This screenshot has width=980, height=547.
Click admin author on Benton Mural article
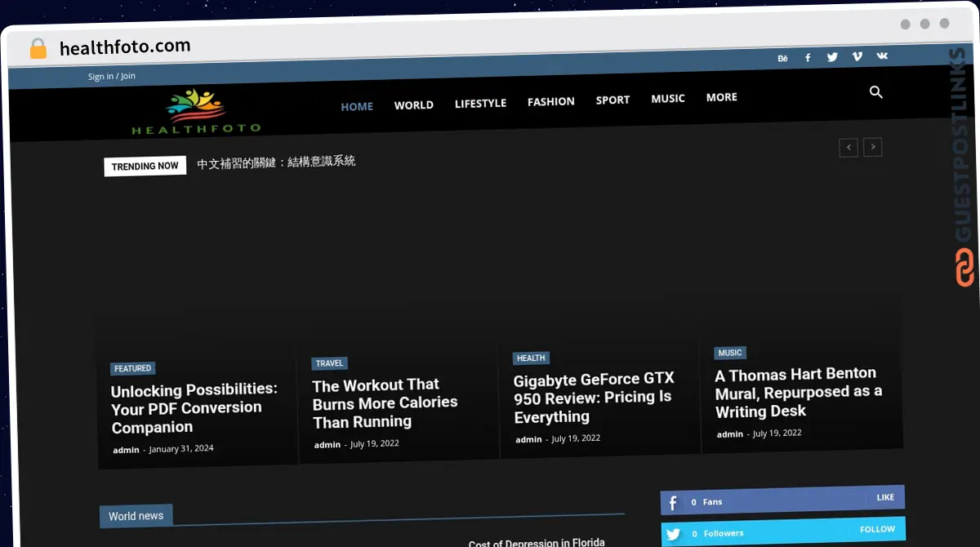click(x=730, y=434)
